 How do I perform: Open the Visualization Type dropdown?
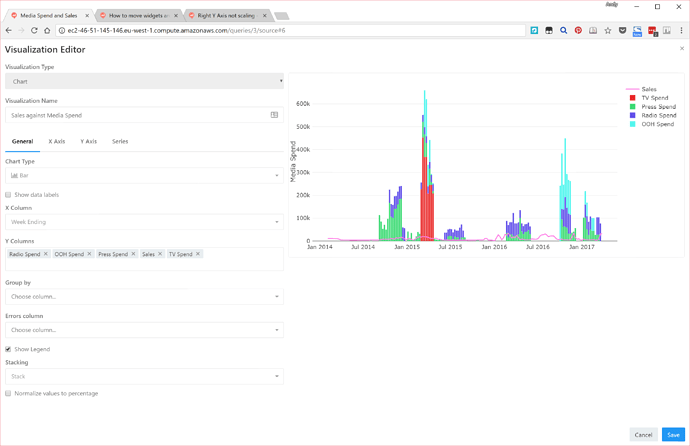click(144, 81)
